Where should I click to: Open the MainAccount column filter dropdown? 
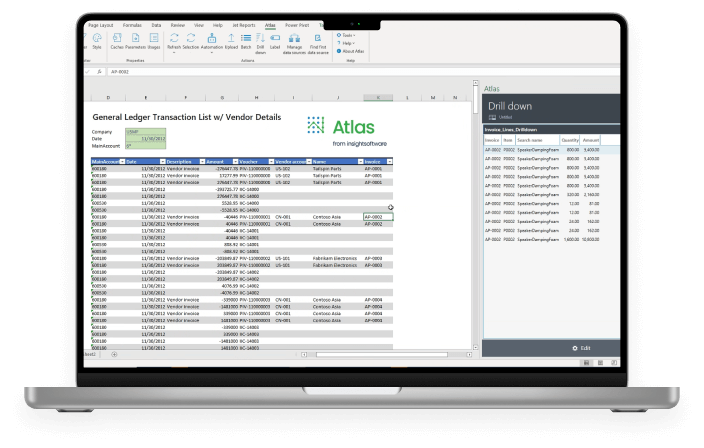[122, 162]
